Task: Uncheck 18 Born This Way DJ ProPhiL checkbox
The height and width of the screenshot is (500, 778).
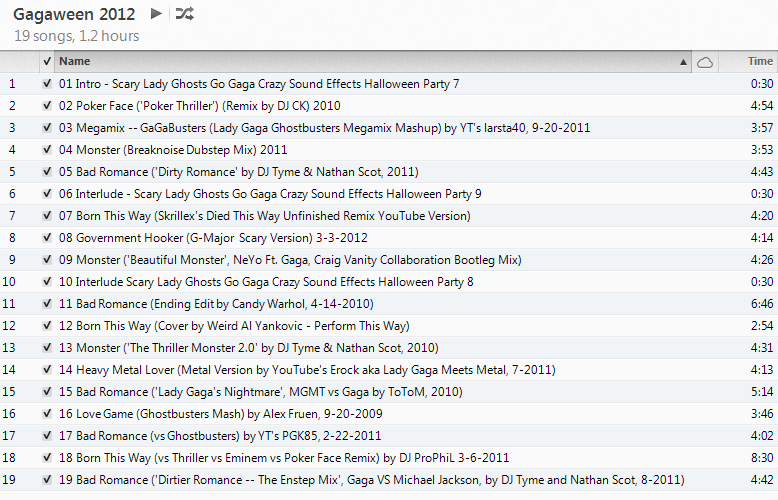Action: coord(47,458)
